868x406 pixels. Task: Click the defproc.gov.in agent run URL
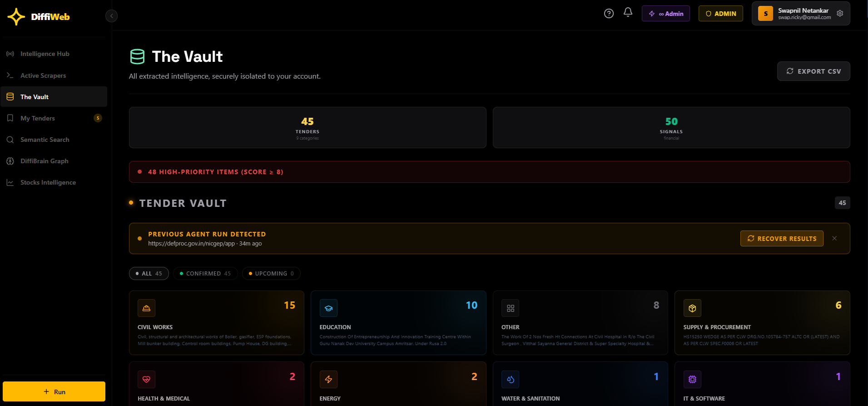(191, 244)
